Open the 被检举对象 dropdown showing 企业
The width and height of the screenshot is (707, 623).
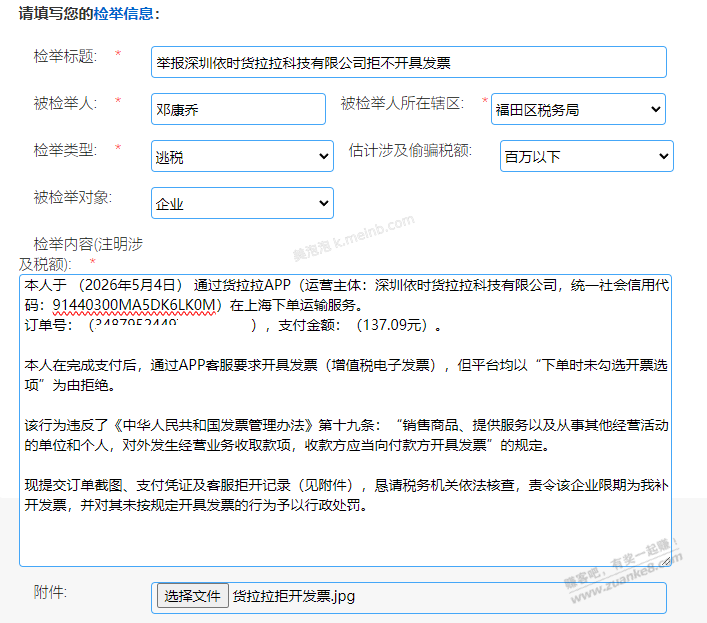coord(242,203)
